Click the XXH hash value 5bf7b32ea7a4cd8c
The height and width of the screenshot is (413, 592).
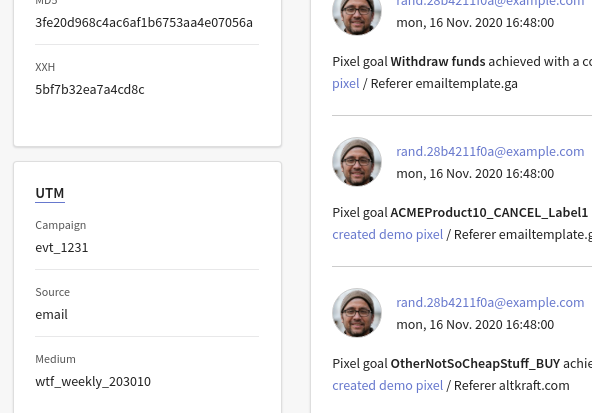pos(89,89)
